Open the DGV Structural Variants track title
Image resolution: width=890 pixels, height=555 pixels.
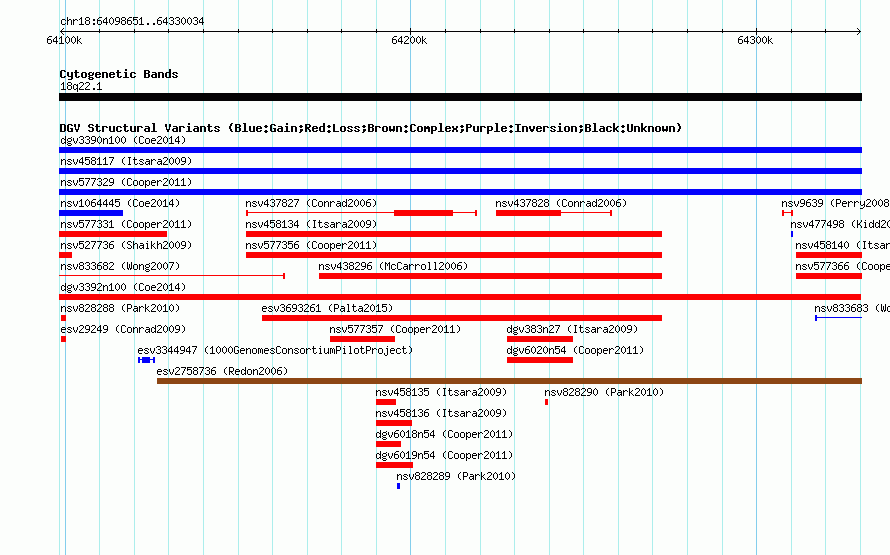pyautogui.click(x=370, y=128)
